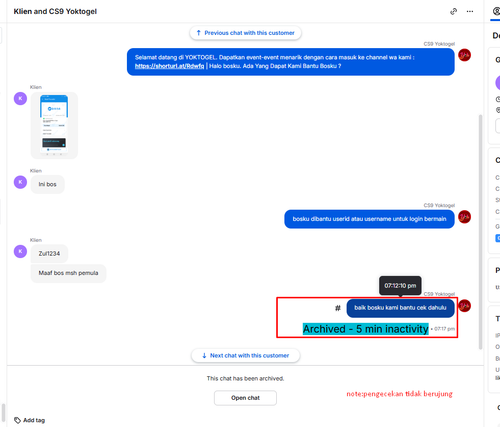Select the 'Maaf bos msh pemula' message
The width and height of the screenshot is (500, 427).
point(68,273)
